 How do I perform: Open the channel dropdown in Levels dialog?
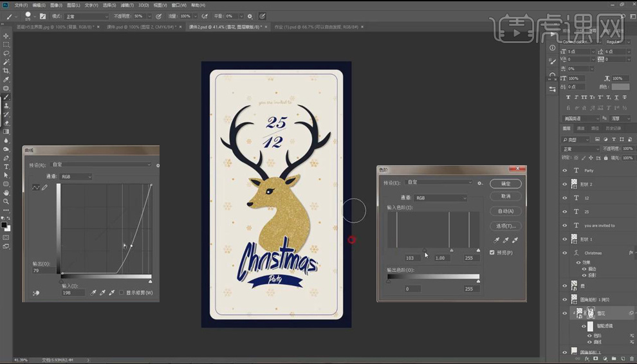(441, 198)
